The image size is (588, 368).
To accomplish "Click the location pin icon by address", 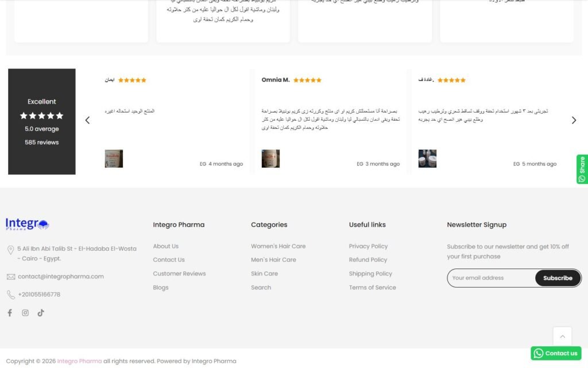I will (10, 250).
